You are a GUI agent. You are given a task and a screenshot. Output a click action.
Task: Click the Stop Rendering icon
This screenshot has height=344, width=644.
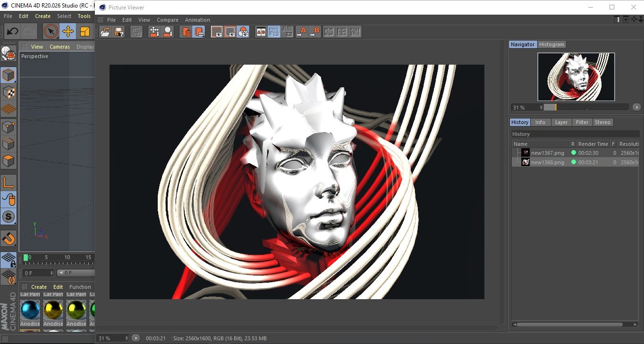point(136,32)
